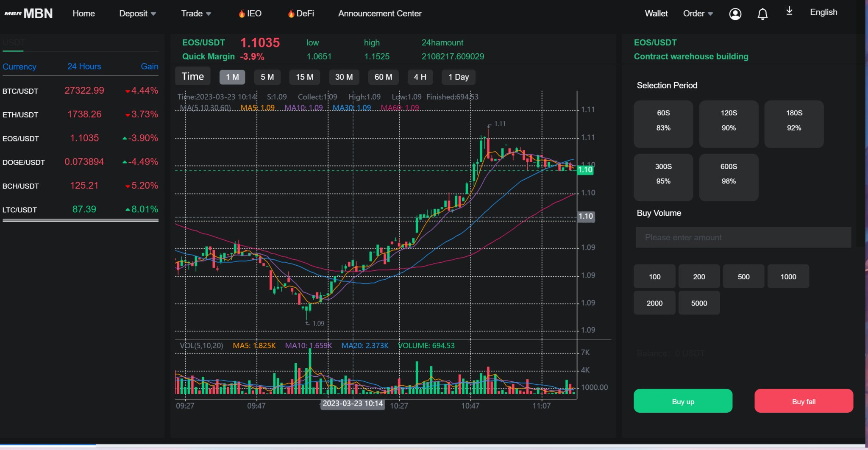Viewport: 868px width, 450px height.
Task: Click the app download icon
Action: click(x=789, y=11)
